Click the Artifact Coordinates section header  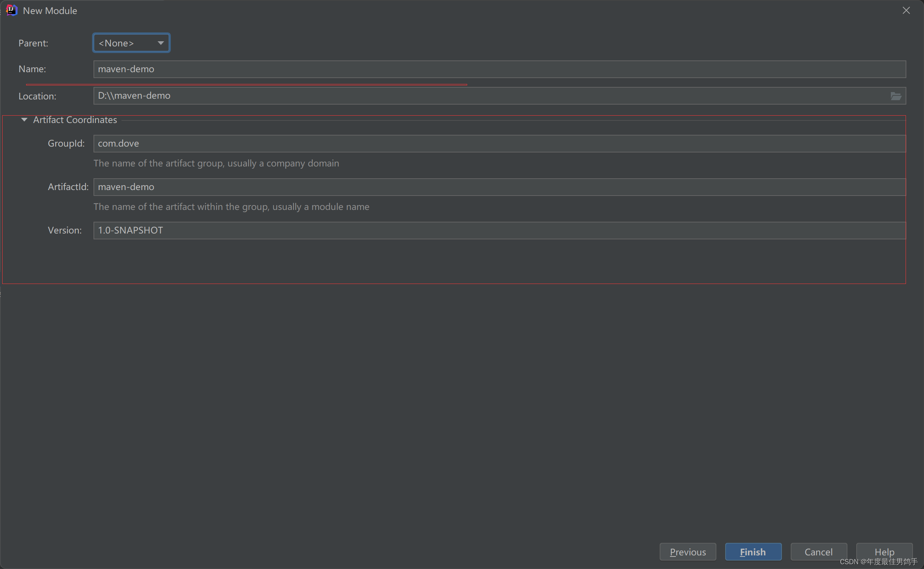tap(75, 120)
